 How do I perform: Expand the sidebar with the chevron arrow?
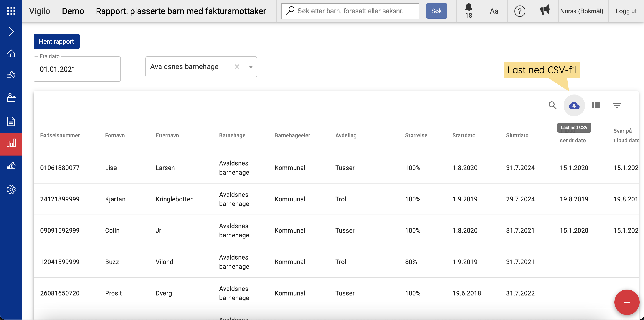pyautogui.click(x=11, y=31)
